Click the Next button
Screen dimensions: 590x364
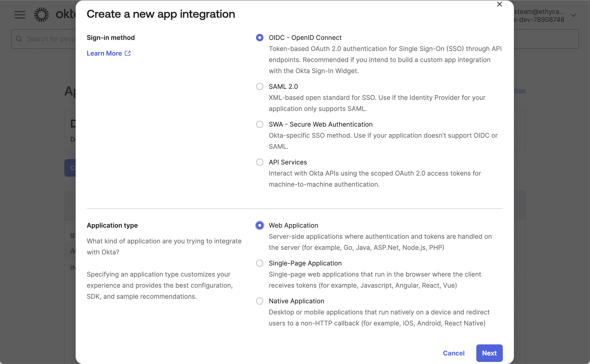[489, 353]
